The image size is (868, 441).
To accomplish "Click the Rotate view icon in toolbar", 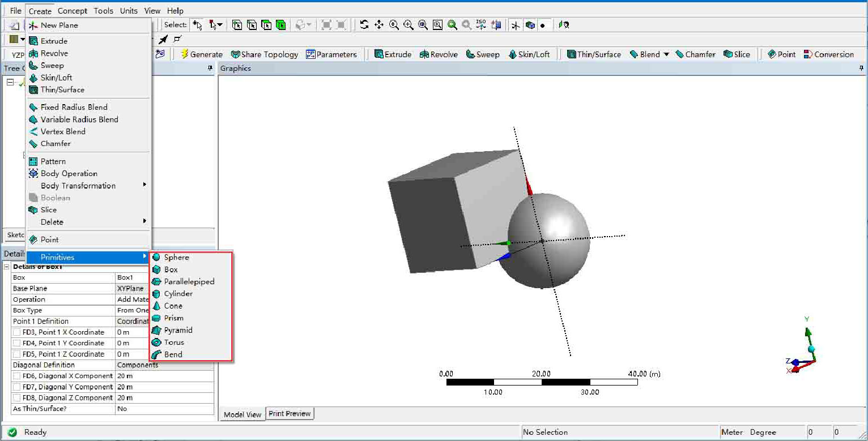I will [364, 25].
